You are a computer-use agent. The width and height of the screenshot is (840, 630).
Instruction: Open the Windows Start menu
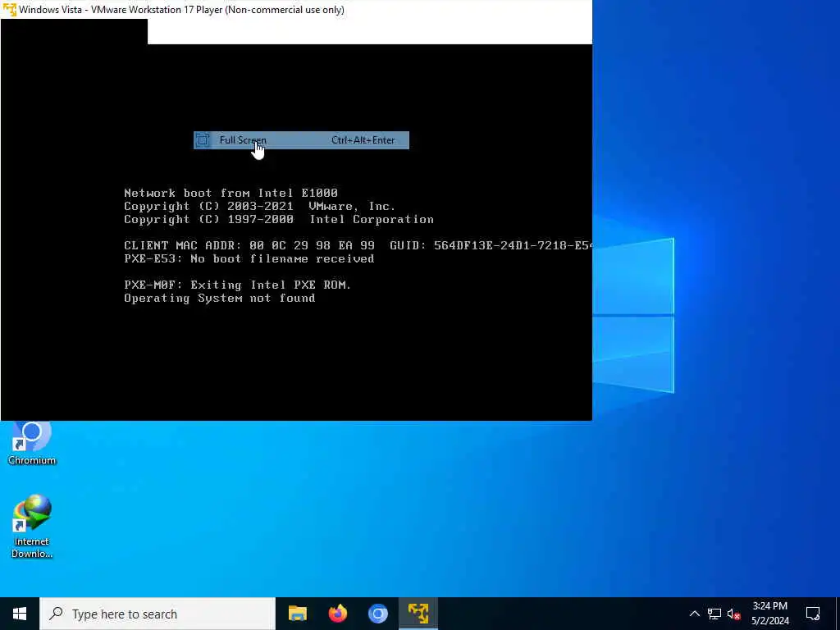[x=20, y=614]
